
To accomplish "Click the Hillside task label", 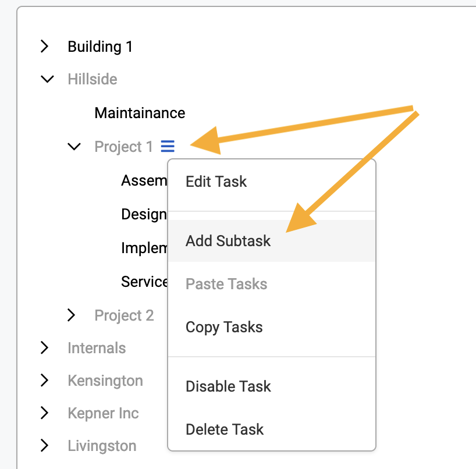I will [93, 79].
